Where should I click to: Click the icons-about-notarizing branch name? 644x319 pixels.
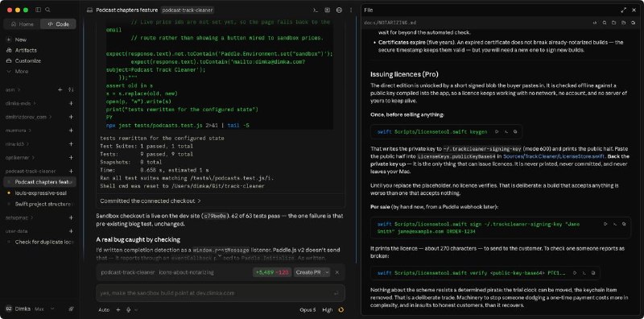point(187,272)
